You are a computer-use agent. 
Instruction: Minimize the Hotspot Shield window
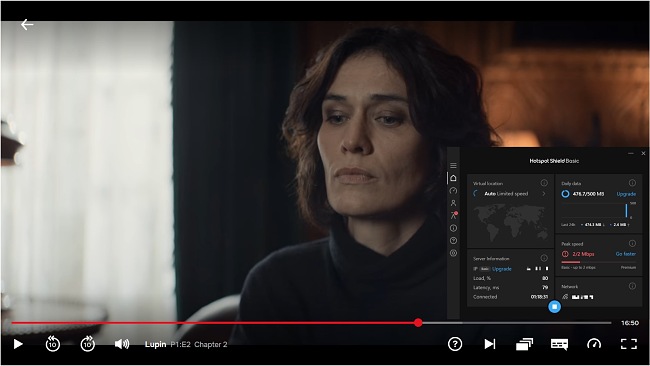[631, 153]
